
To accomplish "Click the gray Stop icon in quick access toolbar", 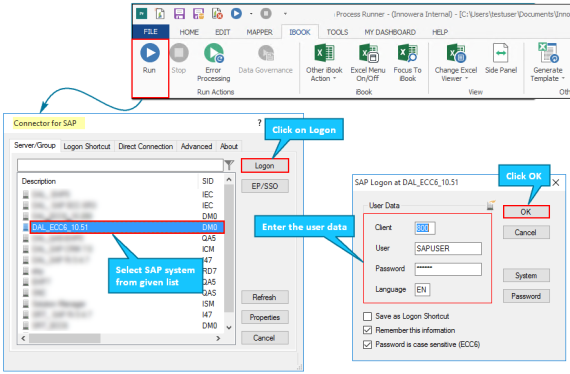I will pos(266,14).
